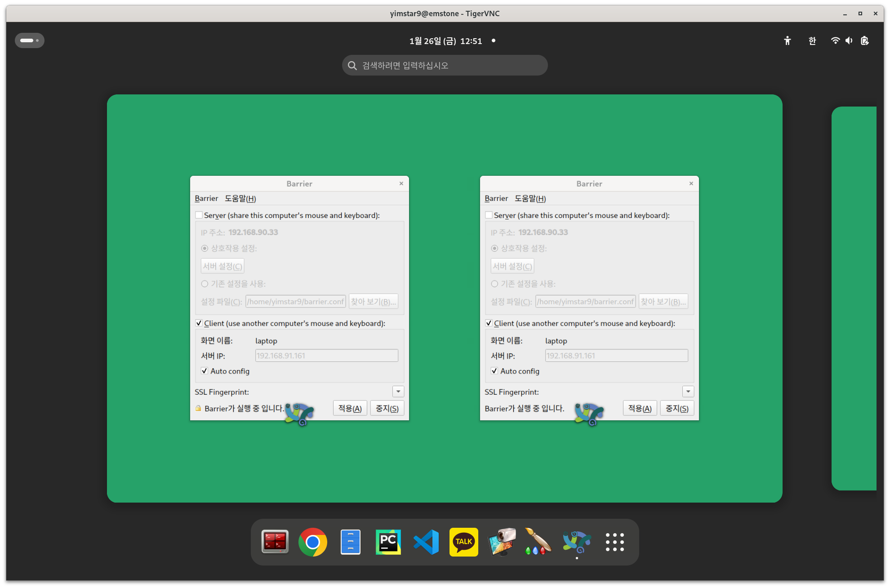Image resolution: width=890 pixels, height=588 pixels.
Task: Click 중지(S) stop button in left window
Action: pos(387,408)
